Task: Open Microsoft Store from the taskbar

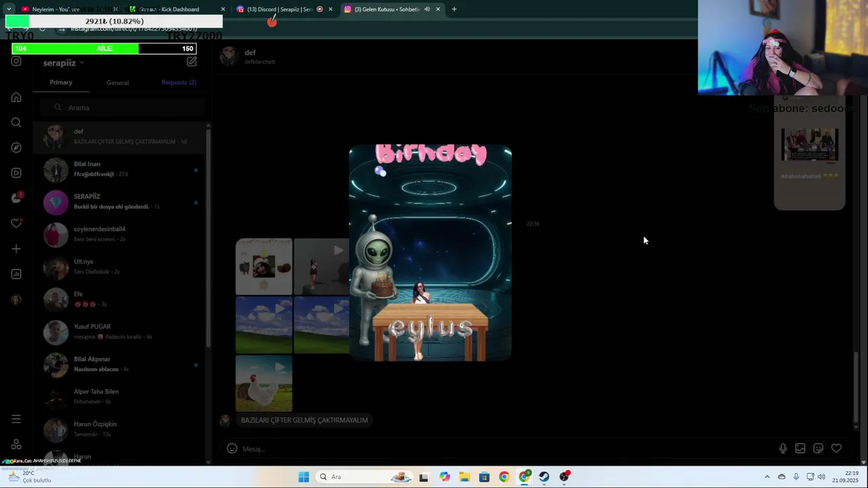Action: (484, 476)
